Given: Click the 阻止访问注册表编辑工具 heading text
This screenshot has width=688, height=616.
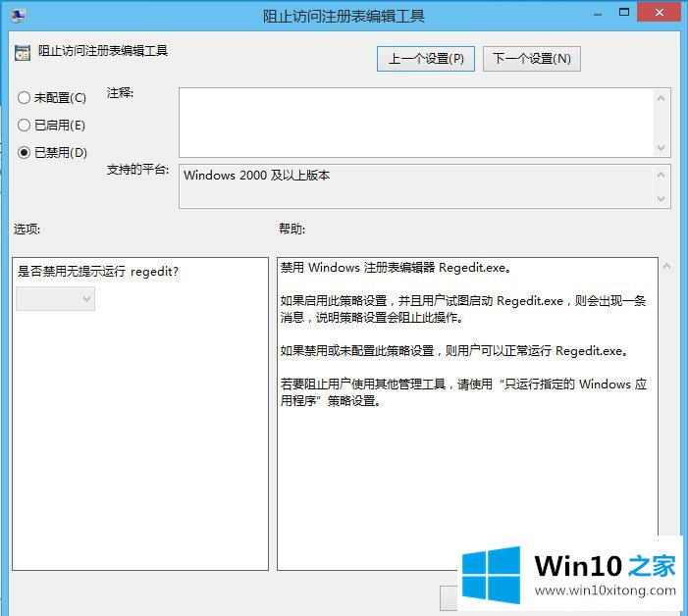Looking at the screenshot, I should coord(103,51).
